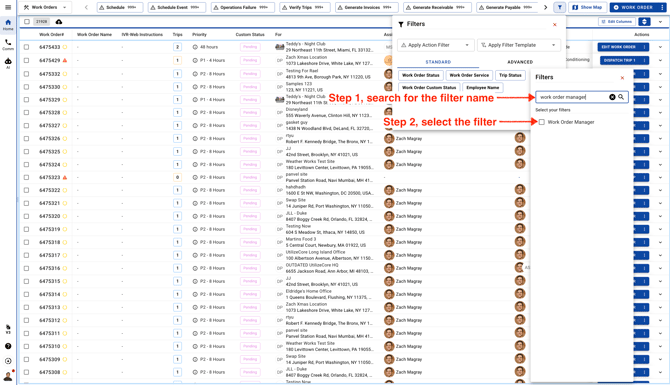This screenshot has height=385, width=670.
Task: Switch to the Advanced filters tab
Action: tap(520, 62)
